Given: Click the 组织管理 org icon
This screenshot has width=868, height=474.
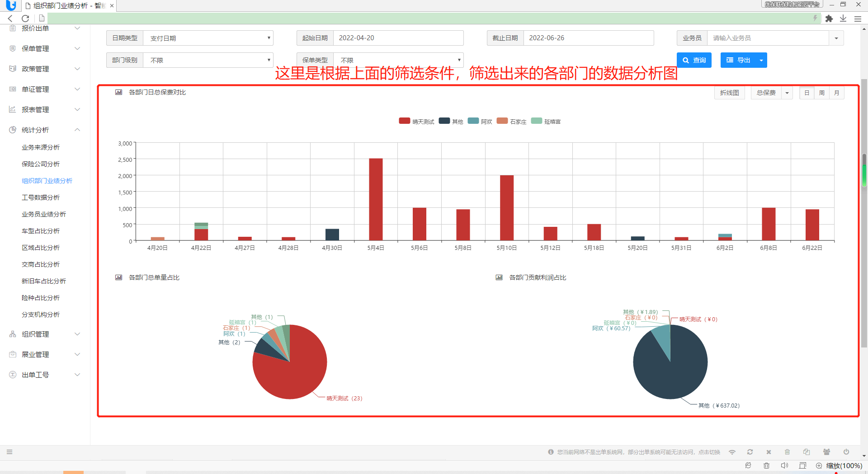Looking at the screenshot, I should pyautogui.click(x=13, y=334).
